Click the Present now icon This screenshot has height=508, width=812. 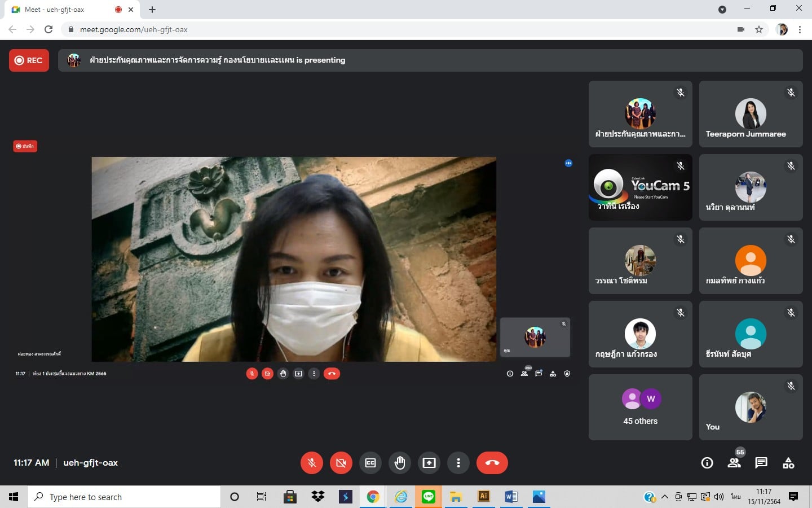tap(429, 463)
